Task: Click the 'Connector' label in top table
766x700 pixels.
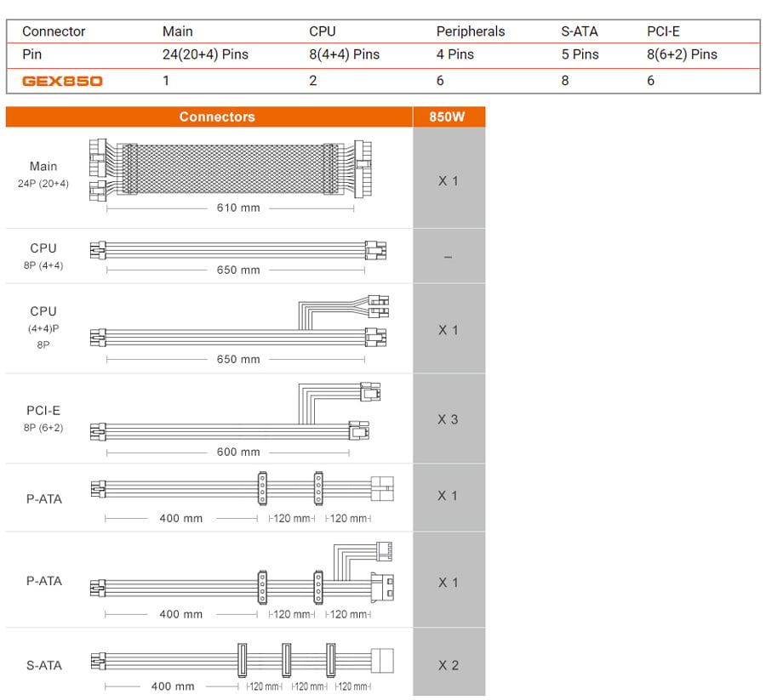Action: [x=54, y=31]
